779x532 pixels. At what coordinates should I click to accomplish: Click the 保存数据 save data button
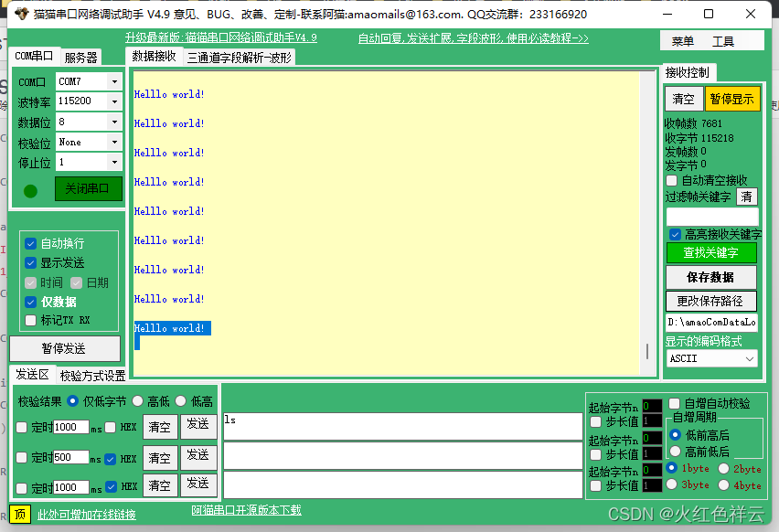click(711, 276)
